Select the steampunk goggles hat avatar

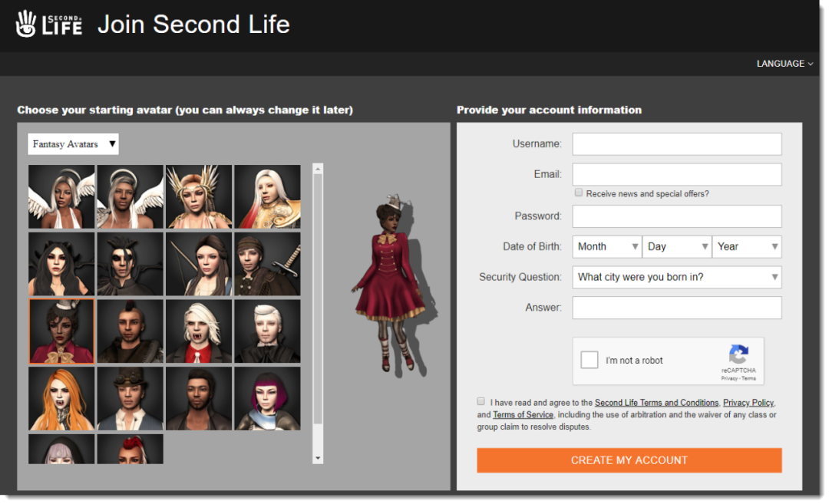coord(130,398)
